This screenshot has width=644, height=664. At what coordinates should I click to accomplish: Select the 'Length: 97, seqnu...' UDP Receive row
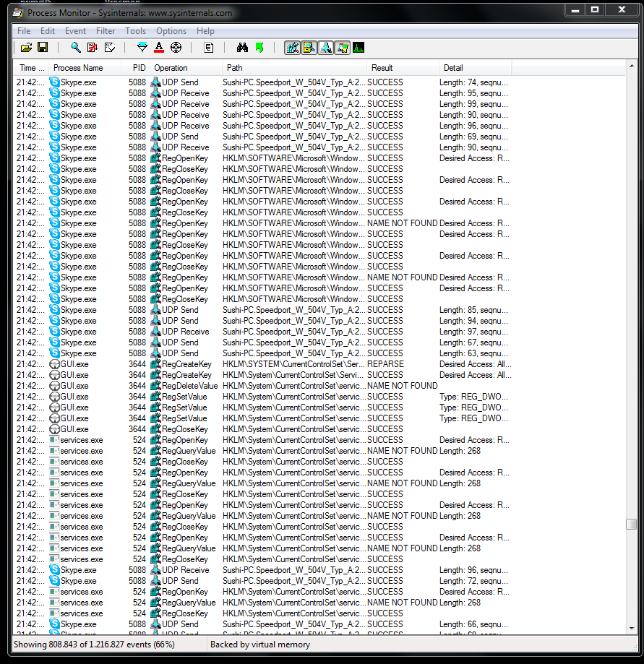(x=262, y=332)
